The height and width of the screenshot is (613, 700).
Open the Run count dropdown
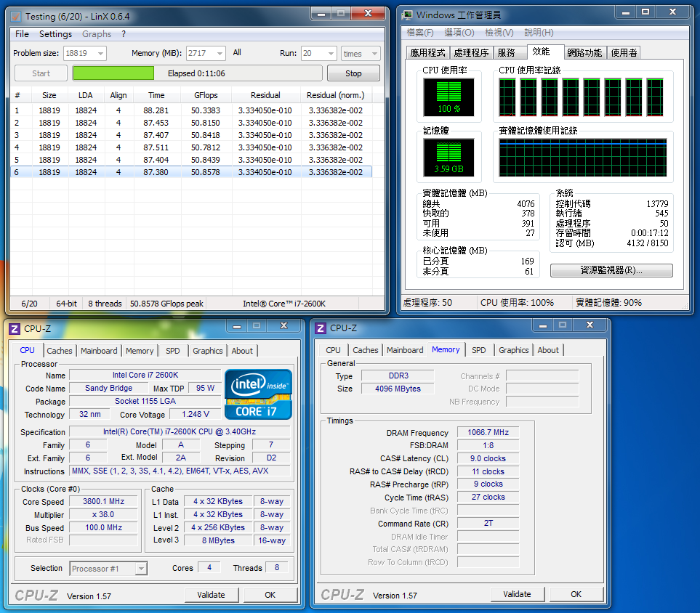click(x=331, y=54)
